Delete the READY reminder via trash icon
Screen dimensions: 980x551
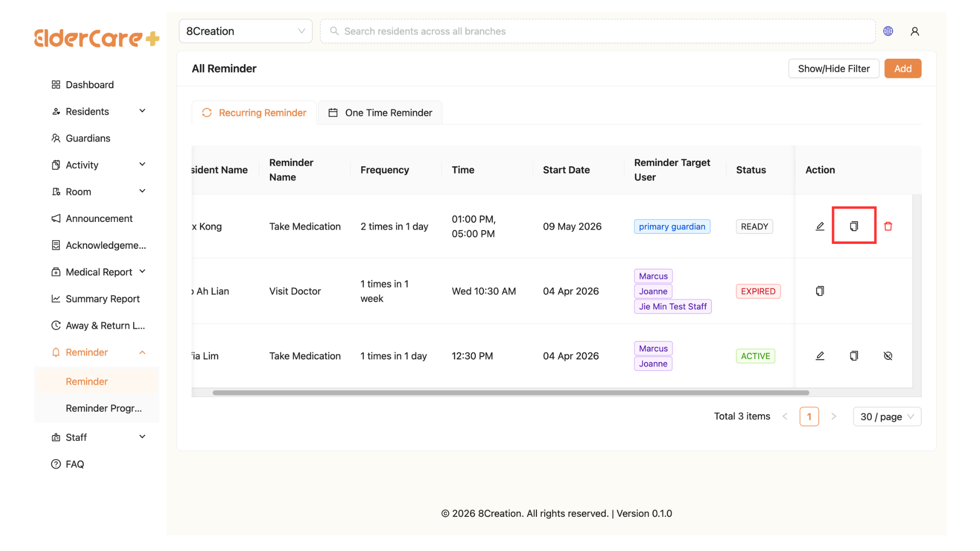point(888,226)
